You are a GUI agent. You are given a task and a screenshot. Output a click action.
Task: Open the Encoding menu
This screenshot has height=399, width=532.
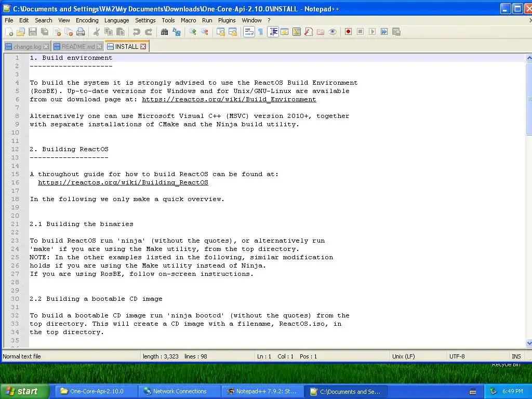coord(87,20)
